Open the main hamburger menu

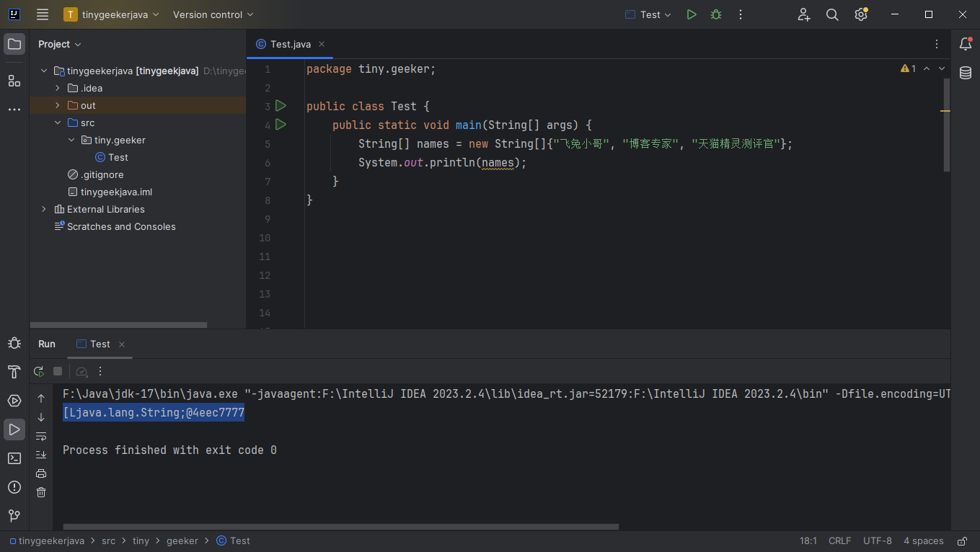[x=43, y=14]
